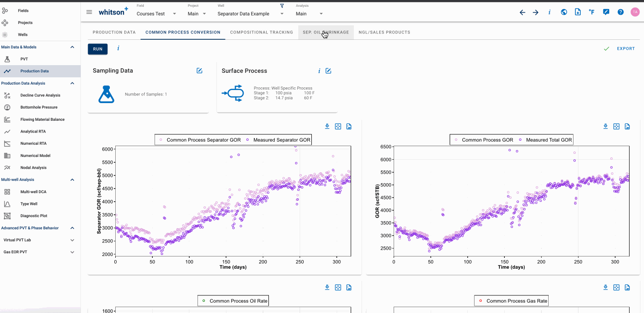
Task: Switch temperature unit with °F icon
Action: [592, 12]
